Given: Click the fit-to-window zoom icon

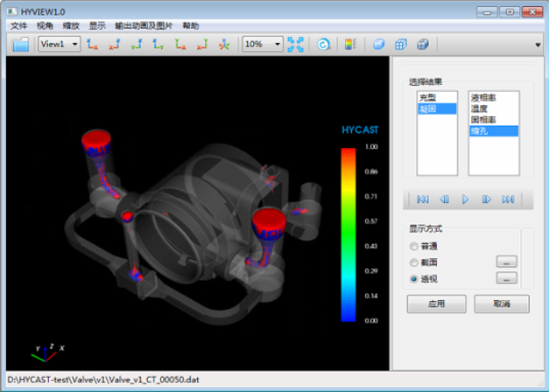Looking at the screenshot, I should tap(297, 44).
